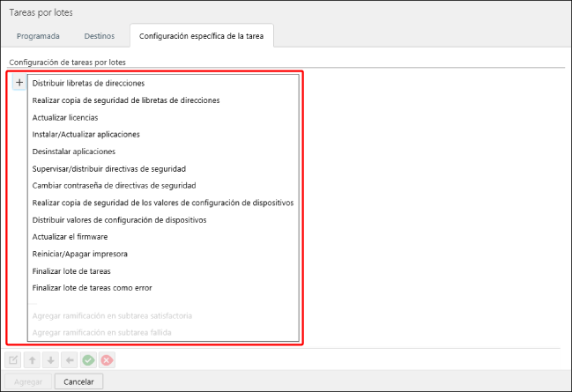The width and height of the screenshot is (572, 392).
Task: Click the plus icon to add a subtask
Action: point(19,83)
